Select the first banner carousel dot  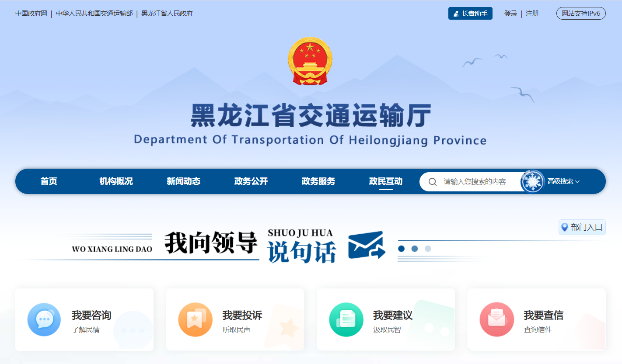click(x=402, y=249)
